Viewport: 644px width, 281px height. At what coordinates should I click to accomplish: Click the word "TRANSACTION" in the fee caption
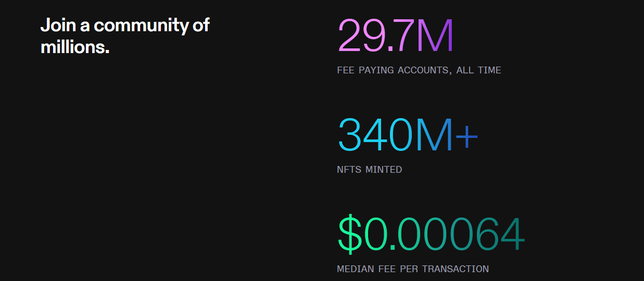click(x=456, y=269)
